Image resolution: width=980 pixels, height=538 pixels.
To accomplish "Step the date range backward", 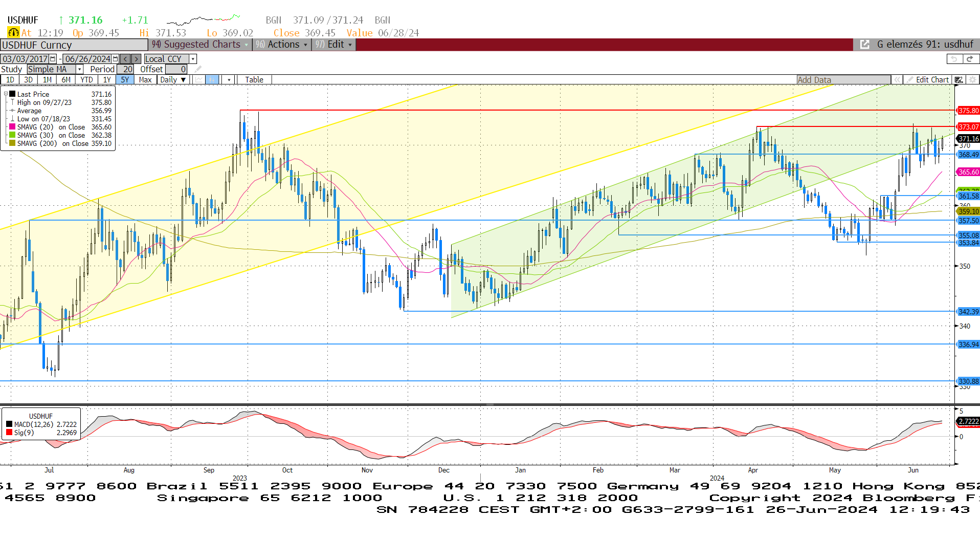I will point(126,59).
